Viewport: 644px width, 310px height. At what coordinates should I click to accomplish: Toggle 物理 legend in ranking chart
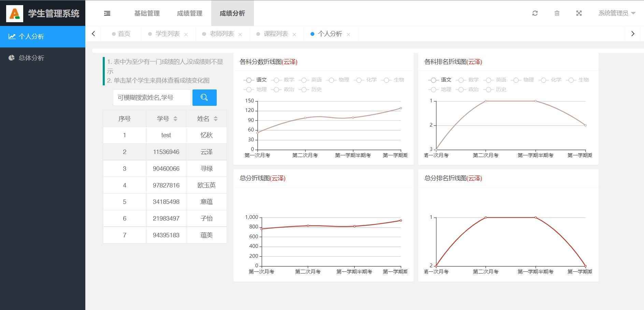tap(522, 80)
